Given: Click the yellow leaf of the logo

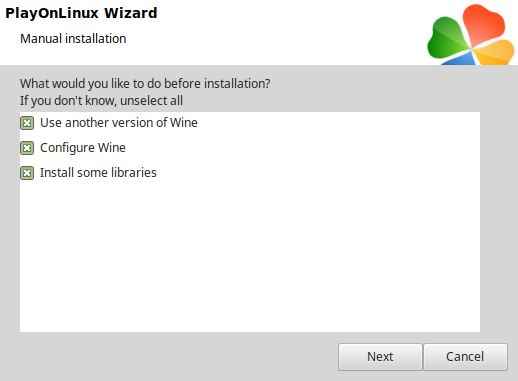Looking at the screenshot, I should coord(496,52).
